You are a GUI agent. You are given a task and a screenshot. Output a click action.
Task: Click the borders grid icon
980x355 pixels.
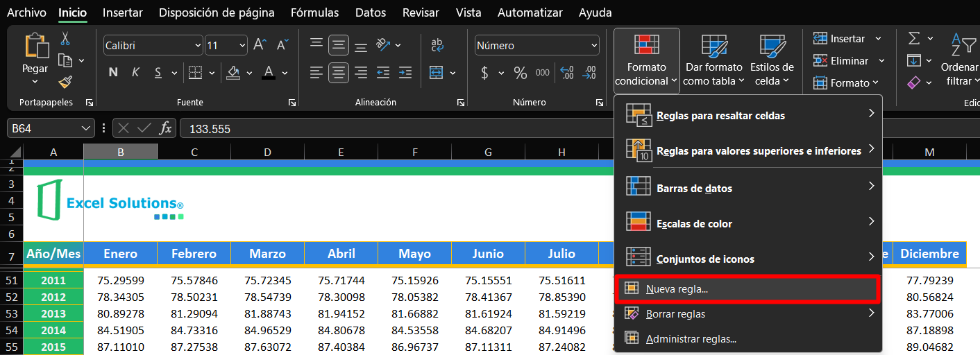click(195, 72)
